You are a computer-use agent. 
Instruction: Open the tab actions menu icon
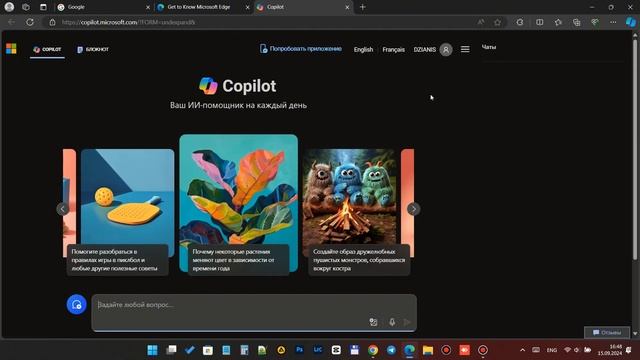pos(43,7)
